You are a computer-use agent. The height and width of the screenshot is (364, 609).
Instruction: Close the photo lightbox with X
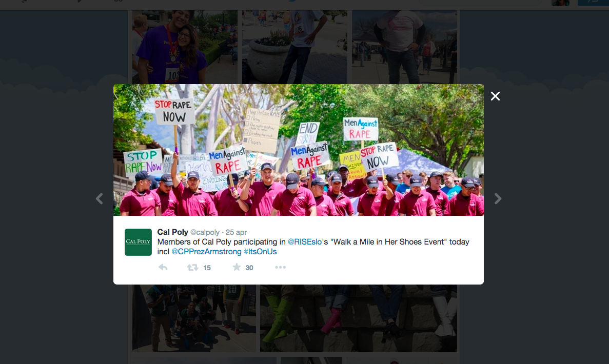495,96
